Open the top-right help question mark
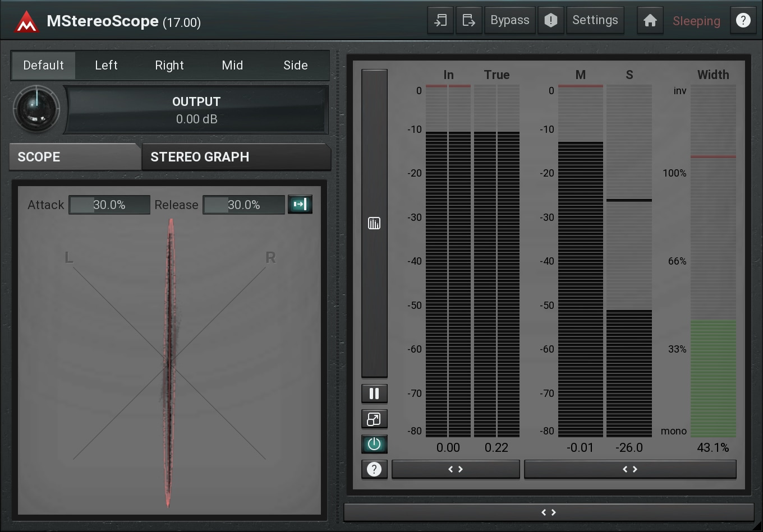This screenshot has width=763, height=532. point(743,21)
